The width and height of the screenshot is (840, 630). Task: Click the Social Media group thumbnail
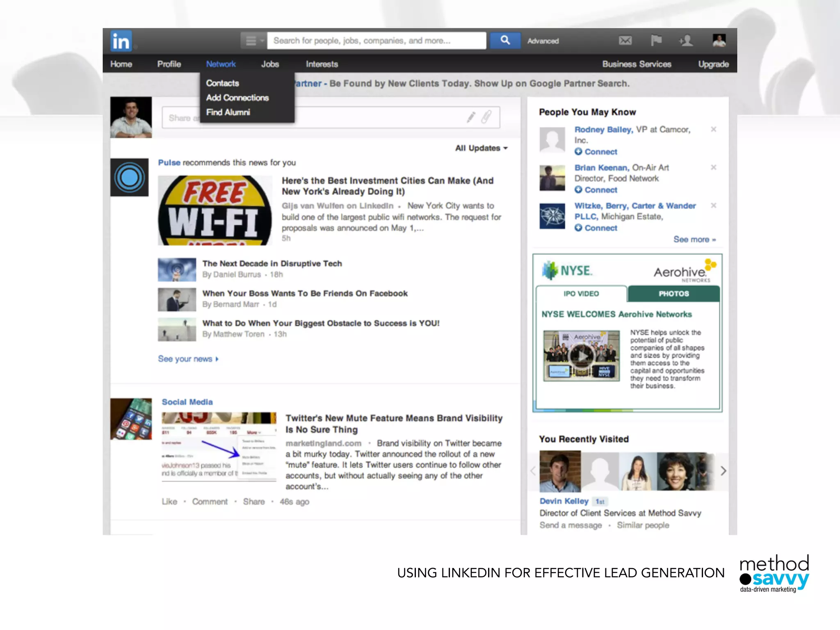(x=131, y=419)
